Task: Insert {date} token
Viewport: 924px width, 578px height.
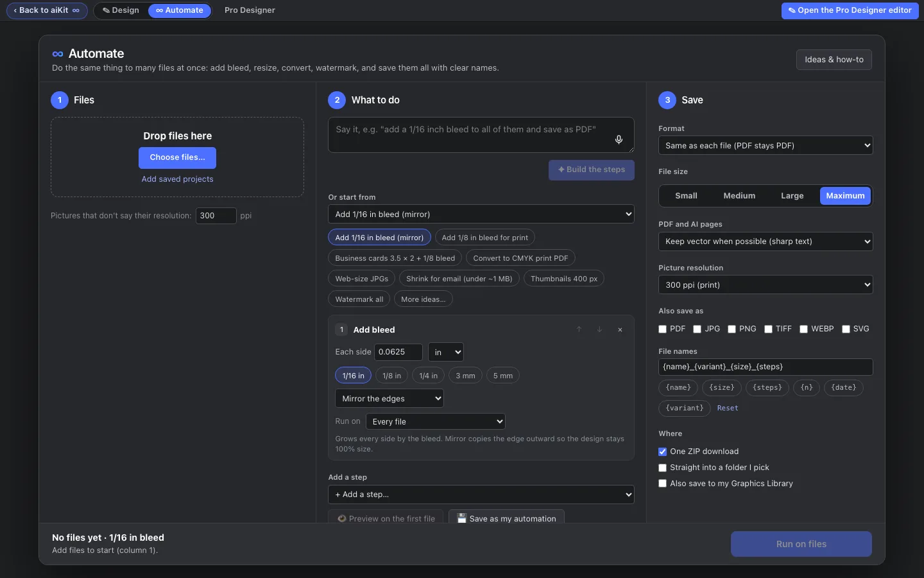Action: (x=844, y=388)
